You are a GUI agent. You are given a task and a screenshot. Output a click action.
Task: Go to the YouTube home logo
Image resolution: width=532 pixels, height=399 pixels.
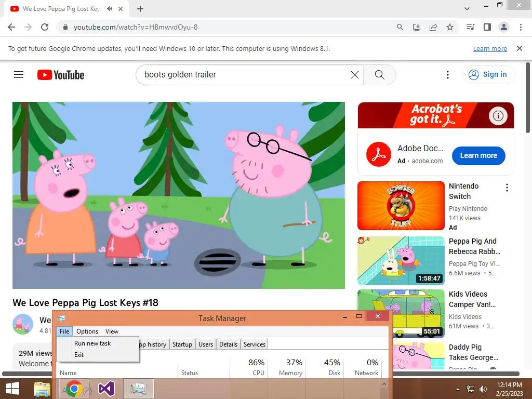click(x=61, y=75)
